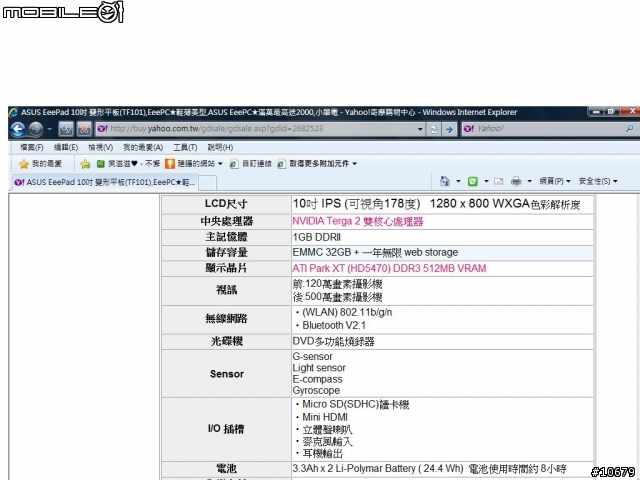Click the Home icon in command bar
This screenshot has height=480, width=640.
point(444,181)
